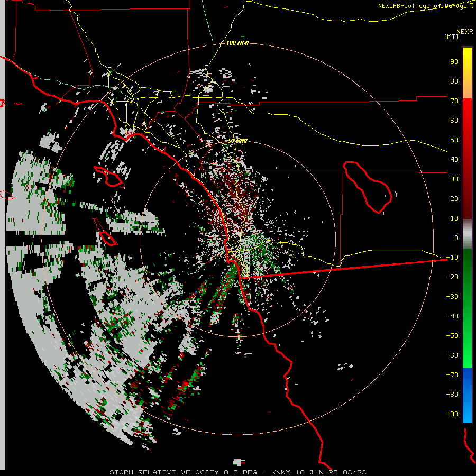The width and height of the screenshot is (476, 476).
Task: Select the "08:38" timestamp text
Action: [x=354, y=472]
